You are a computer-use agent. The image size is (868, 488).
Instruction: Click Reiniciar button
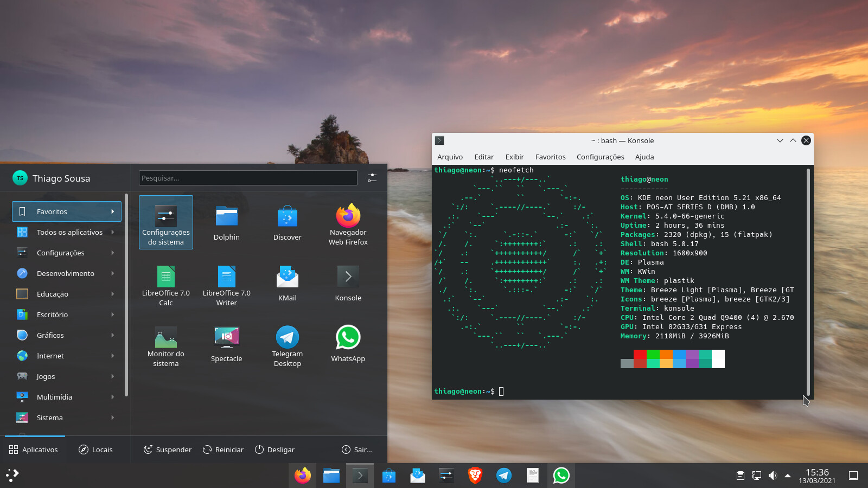(223, 450)
